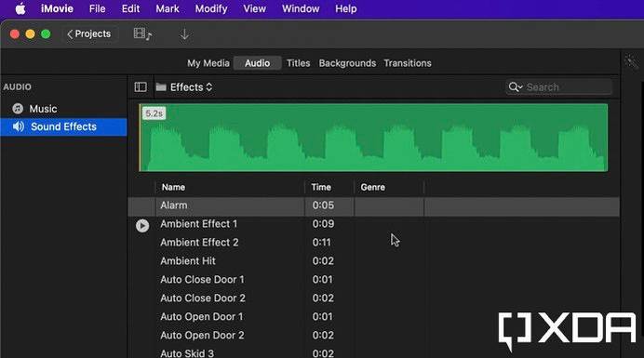
Task: Switch to the My Media tab
Action: point(208,63)
